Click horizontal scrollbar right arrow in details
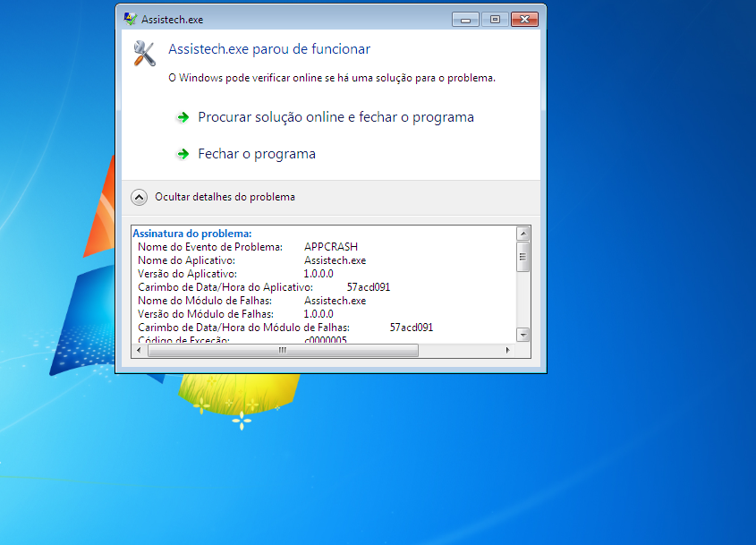 tap(507, 350)
